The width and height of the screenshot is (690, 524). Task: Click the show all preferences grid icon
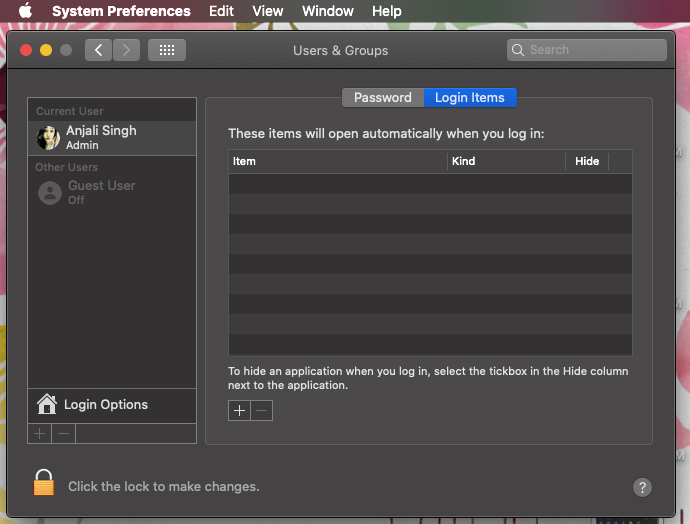[x=167, y=50]
